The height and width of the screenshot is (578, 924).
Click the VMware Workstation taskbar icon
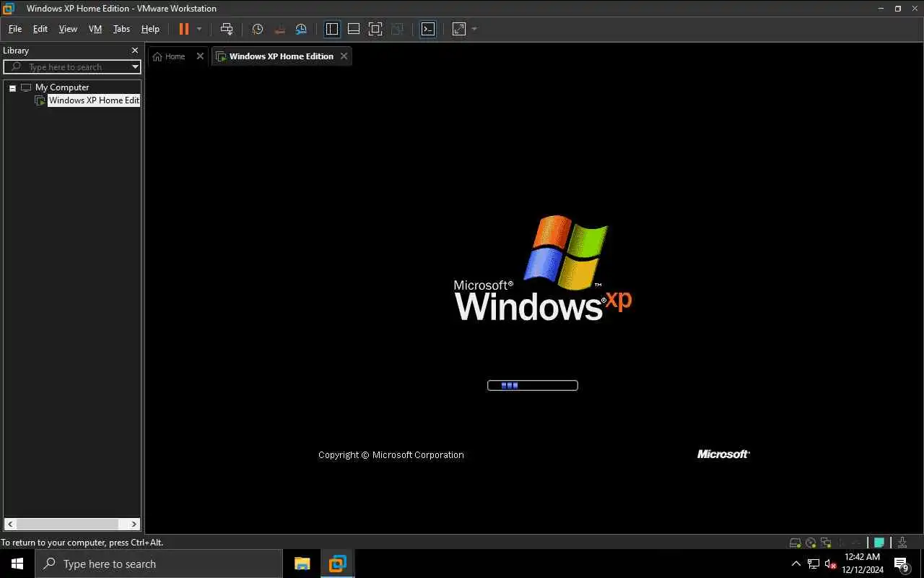(337, 564)
